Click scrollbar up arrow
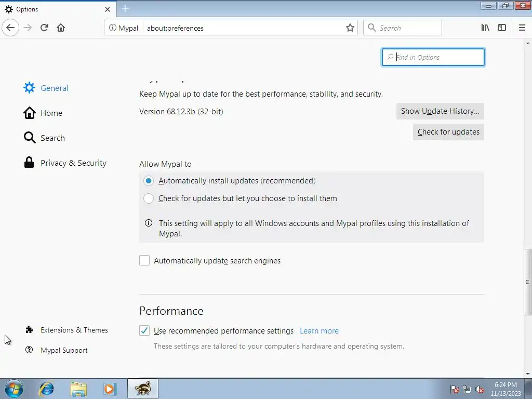Image resolution: width=532 pixels, height=399 pixels. (x=527, y=44)
